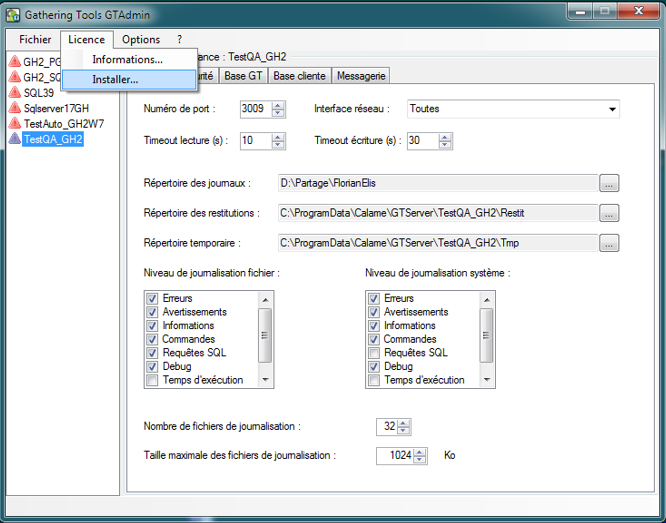Click the journalisation fichier list scroll-down arrow
The width and height of the screenshot is (666, 523).
tap(265, 380)
